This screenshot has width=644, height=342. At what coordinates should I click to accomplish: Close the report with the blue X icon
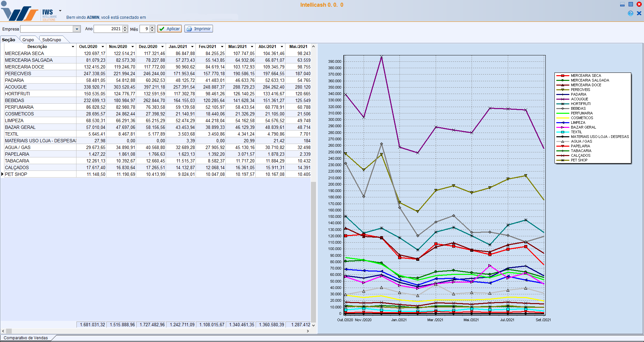pos(639,13)
